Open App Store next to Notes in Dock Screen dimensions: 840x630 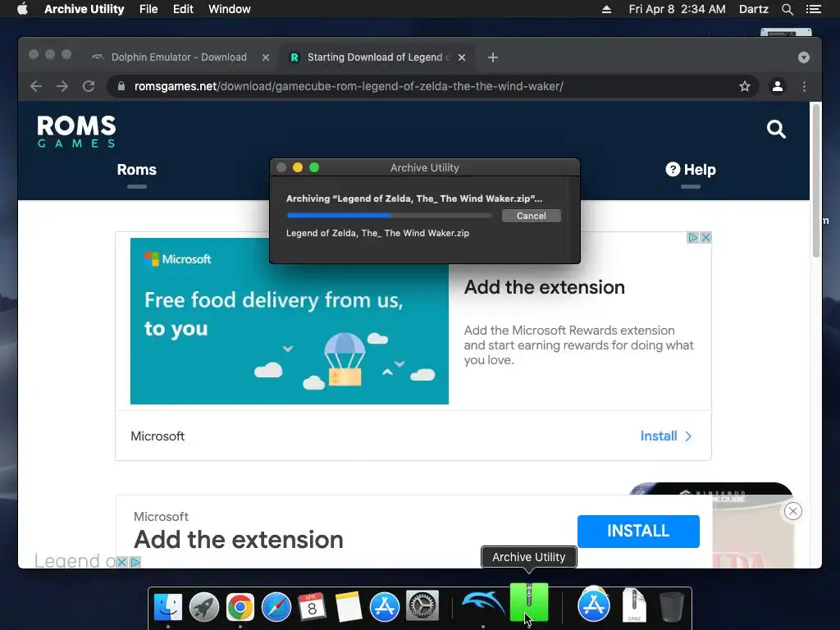[x=385, y=607]
